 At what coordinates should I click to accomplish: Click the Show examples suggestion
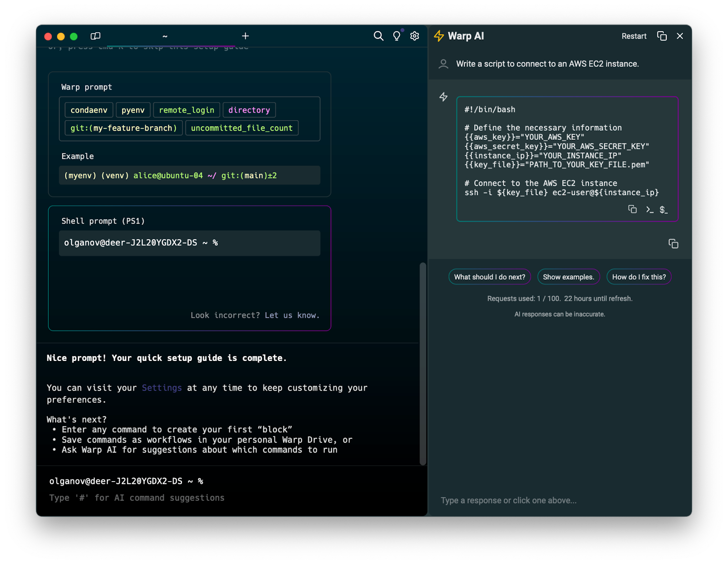click(x=568, y=277)
